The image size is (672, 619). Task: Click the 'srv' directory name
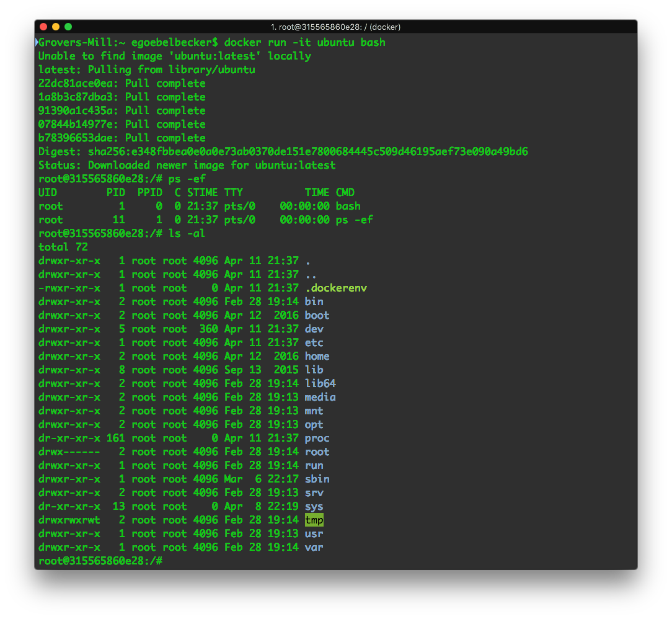click(314, 493)
